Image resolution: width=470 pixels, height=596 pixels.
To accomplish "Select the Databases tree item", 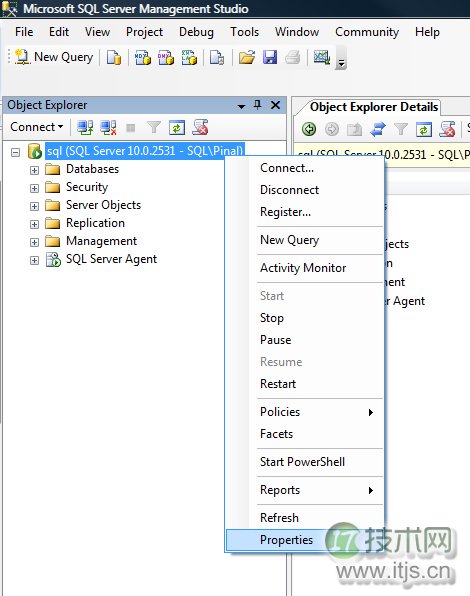I will tap(92, 169).
